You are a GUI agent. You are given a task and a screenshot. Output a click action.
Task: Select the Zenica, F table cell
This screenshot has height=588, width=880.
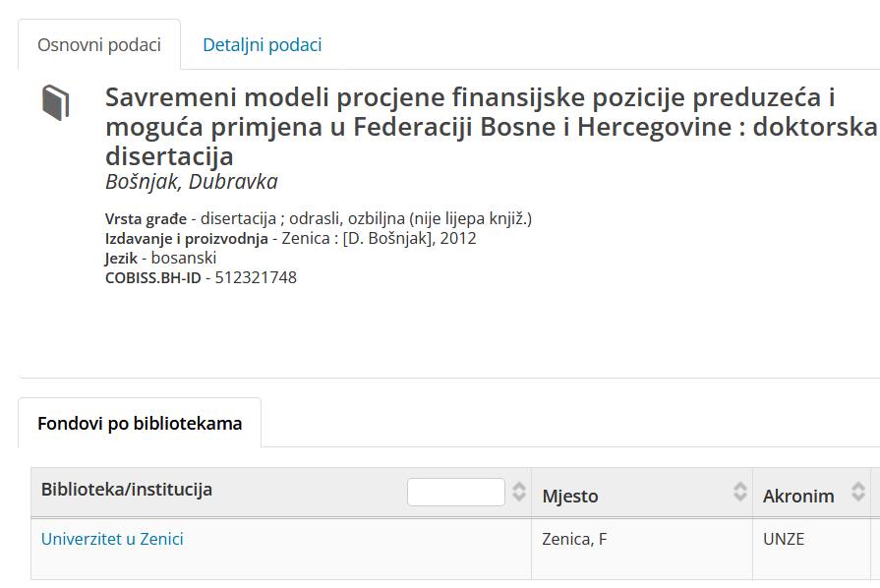pos(574,539)
